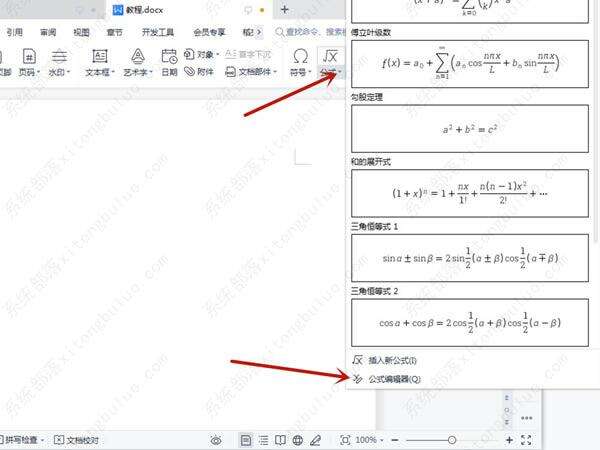Insert the 日期 date

point(169,62)
